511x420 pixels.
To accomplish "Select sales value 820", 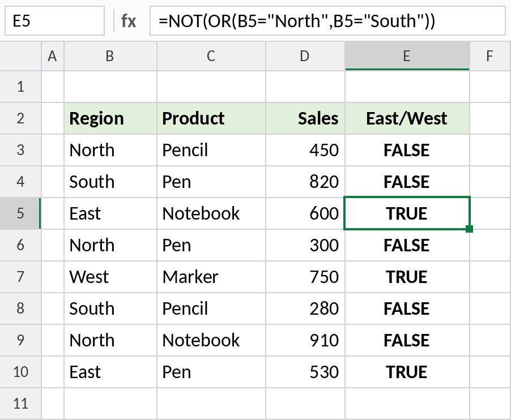I will [x=305, y=182].
